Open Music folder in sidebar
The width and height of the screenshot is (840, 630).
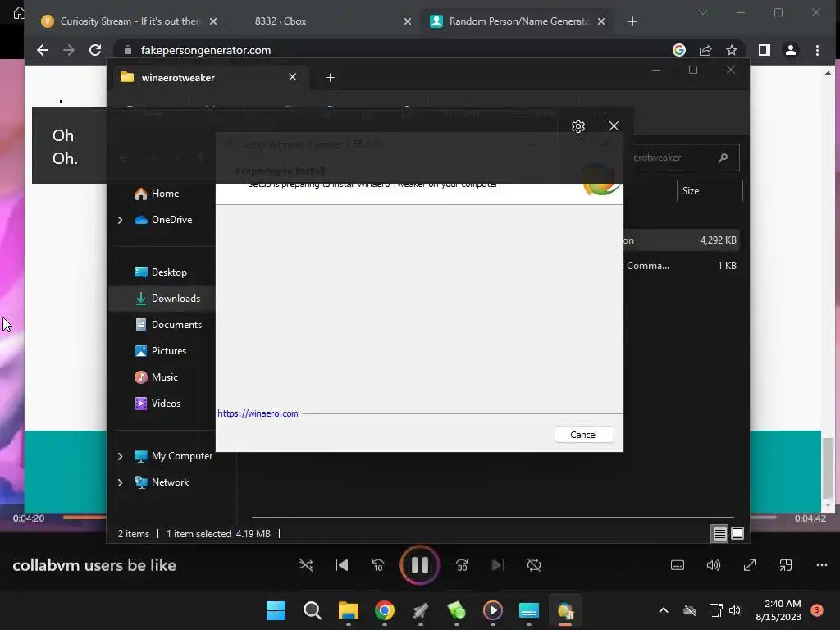156,377
